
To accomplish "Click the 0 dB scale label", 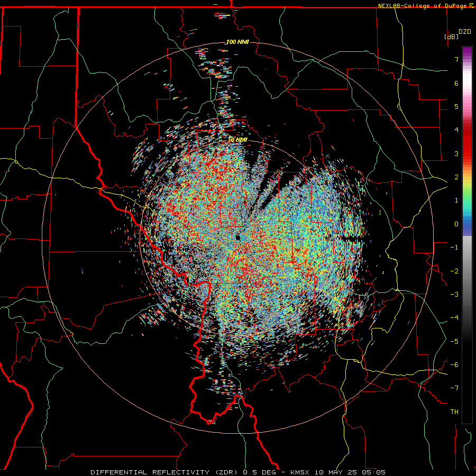I will [x=456, y=224].
